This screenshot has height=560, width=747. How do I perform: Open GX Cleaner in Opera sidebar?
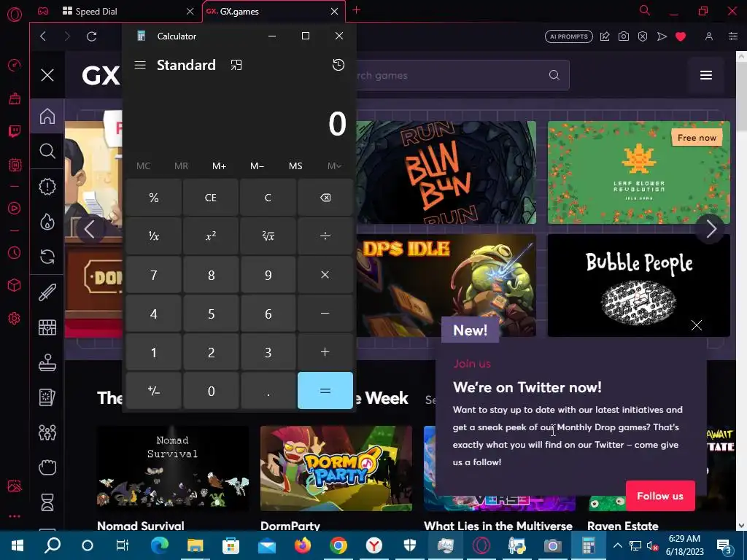point(15,98)
